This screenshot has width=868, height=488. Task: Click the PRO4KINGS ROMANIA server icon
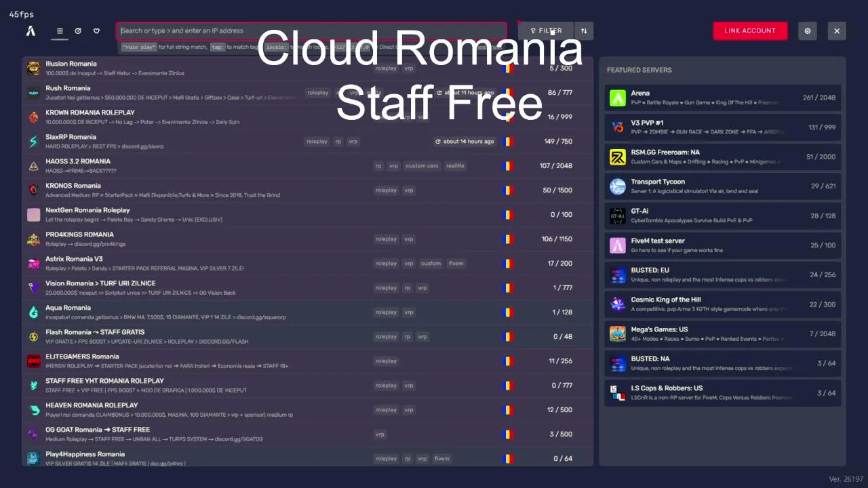pos(33,239)
